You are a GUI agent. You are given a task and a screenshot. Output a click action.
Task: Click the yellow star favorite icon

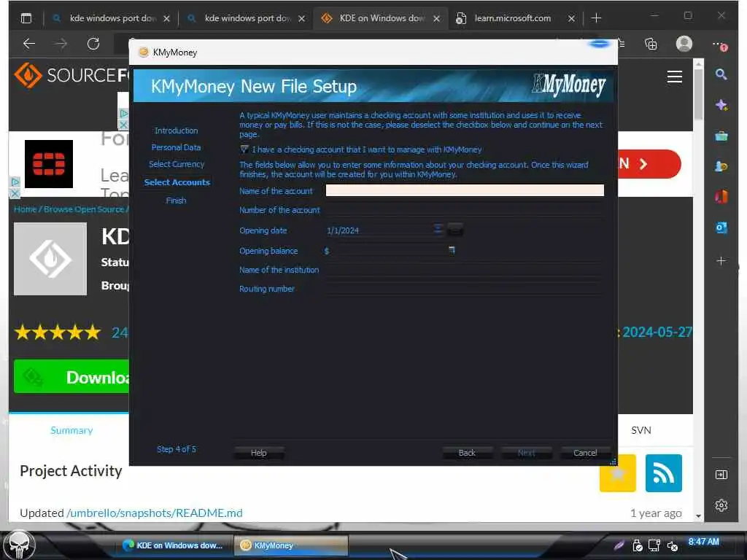pos(617,473)
